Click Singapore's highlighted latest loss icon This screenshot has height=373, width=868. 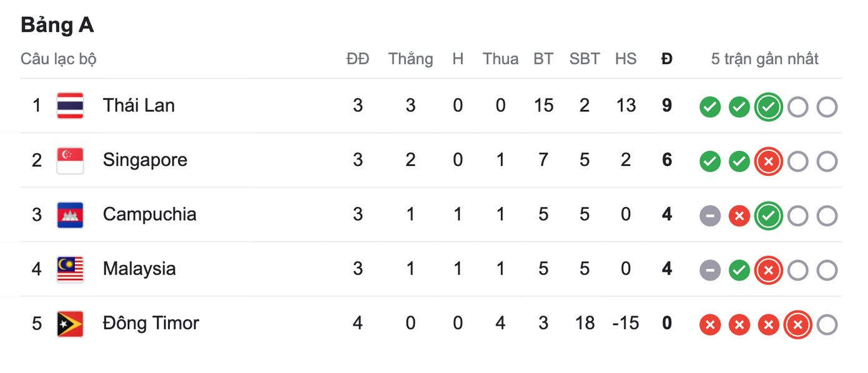tap(769, 162)
